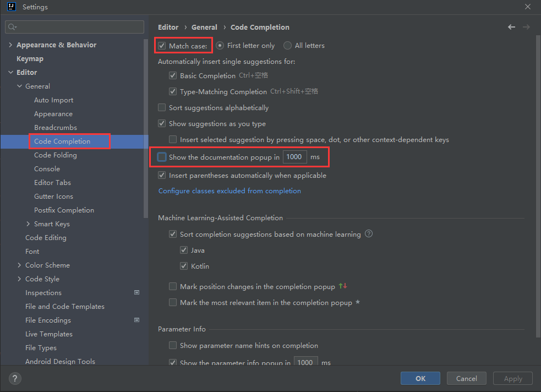Click the machine learning sorting help icon
Viewport: 541px width, 392px height.
point(369,233)
